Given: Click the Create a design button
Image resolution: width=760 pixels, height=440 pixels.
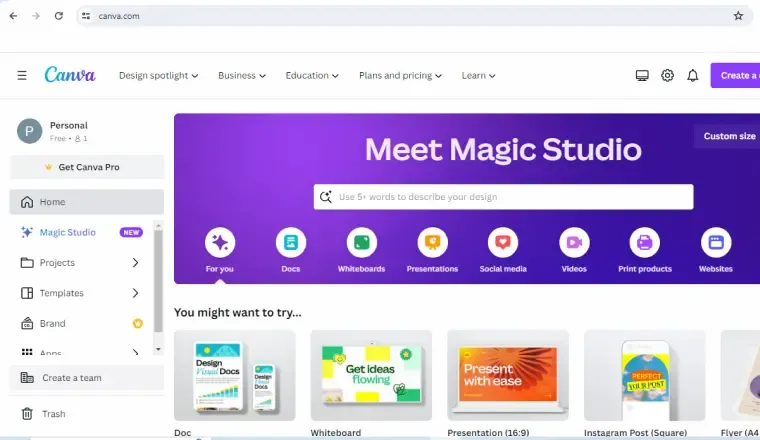Looking at the screenshot, I should click(x=735, y=76).
